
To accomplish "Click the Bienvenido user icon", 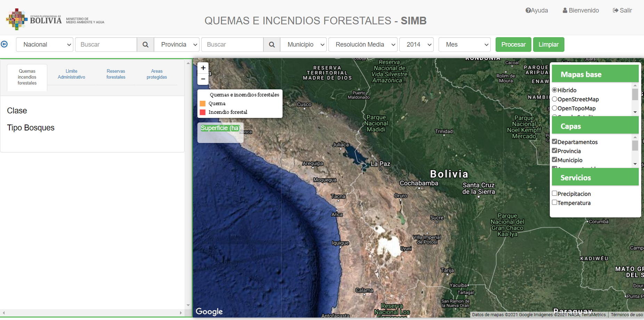I will [x=565, y=10].
